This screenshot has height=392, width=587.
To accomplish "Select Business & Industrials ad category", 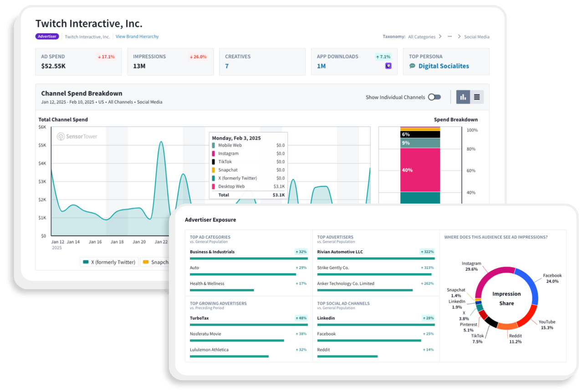I will coord(212,252).
